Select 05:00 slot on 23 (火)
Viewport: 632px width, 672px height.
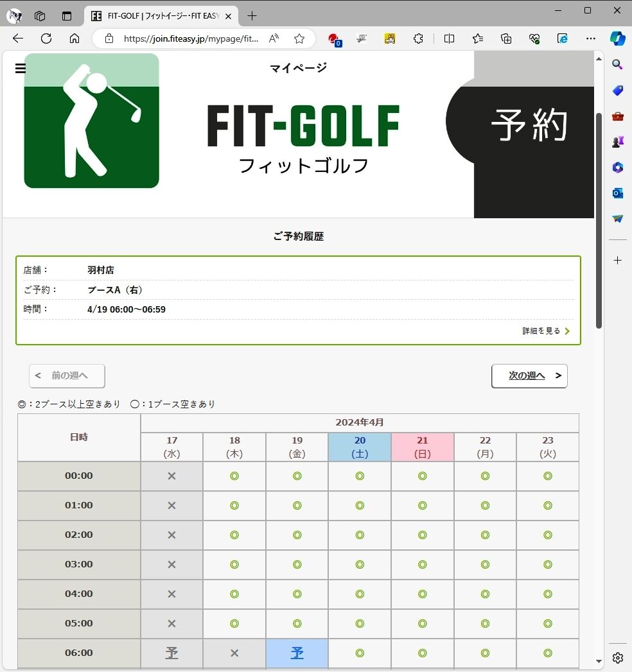[x=547, y=624]
